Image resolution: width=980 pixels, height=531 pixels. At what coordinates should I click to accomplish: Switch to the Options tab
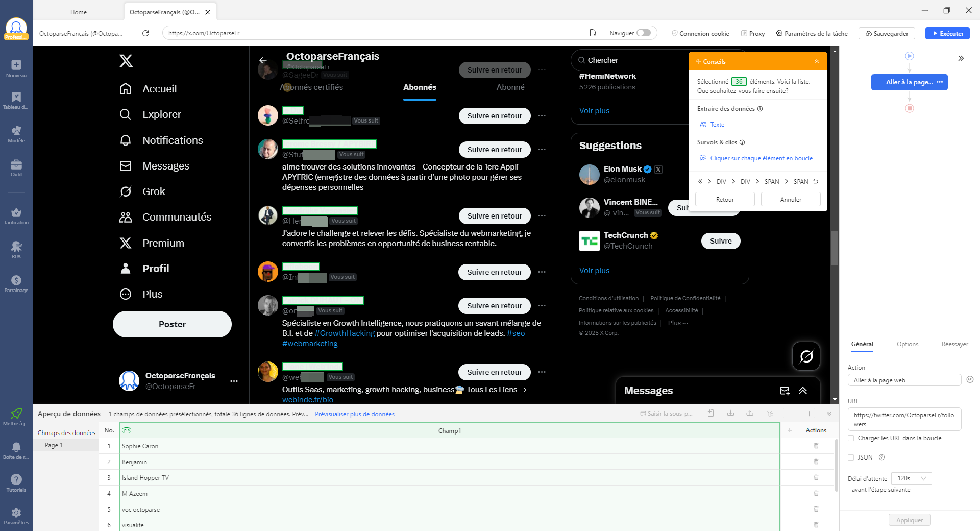tap(908, 344)
